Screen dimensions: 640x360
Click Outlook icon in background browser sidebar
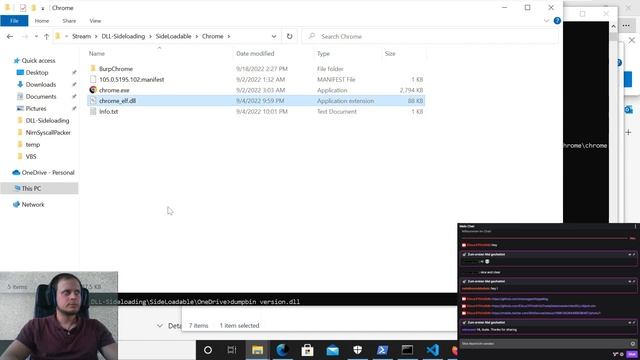(628, 109)
